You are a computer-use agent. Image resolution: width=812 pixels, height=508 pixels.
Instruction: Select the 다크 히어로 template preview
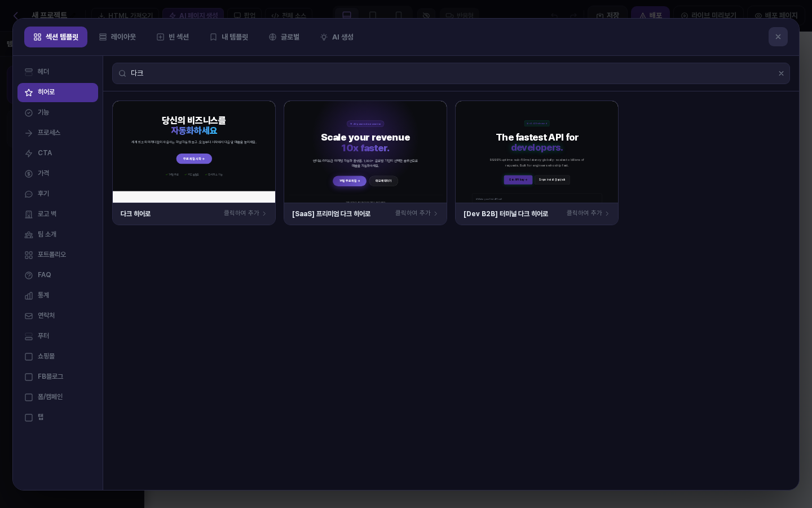pos(194,152)
